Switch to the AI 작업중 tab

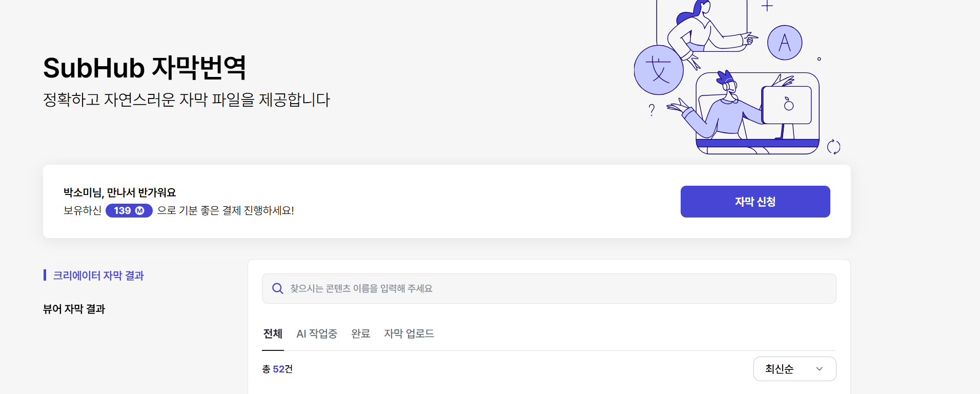[x=317, y=334]
